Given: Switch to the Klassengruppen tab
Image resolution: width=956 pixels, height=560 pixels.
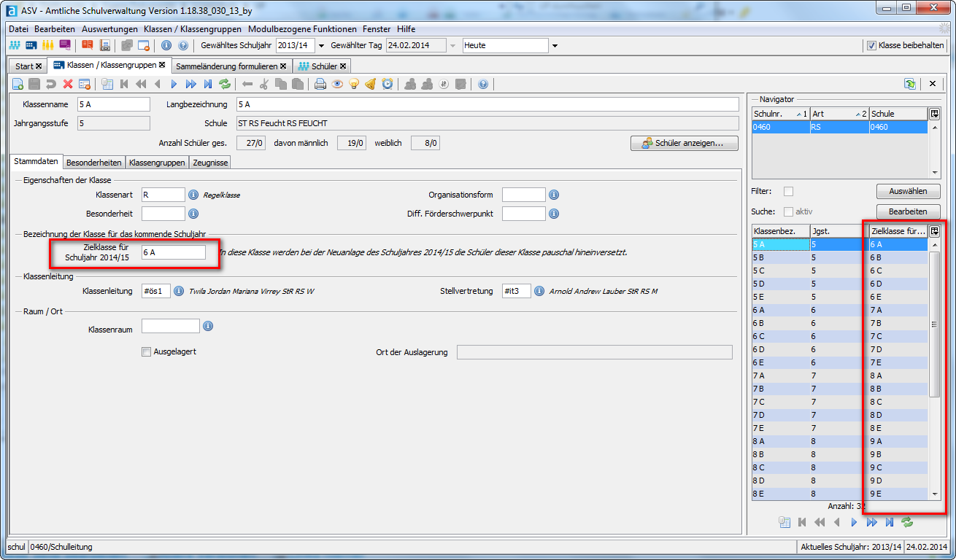Looking at the screenshot, I should coord(157,163).
